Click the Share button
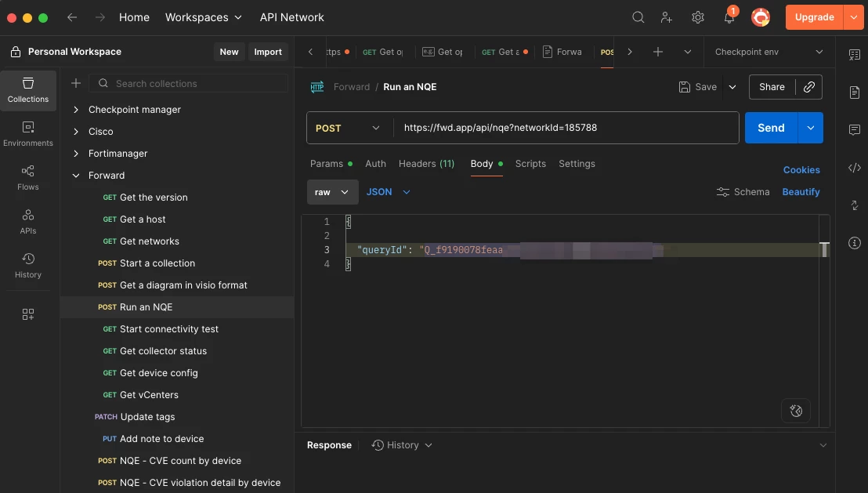Viewport: 868px width, 493px height. (772, 87)
